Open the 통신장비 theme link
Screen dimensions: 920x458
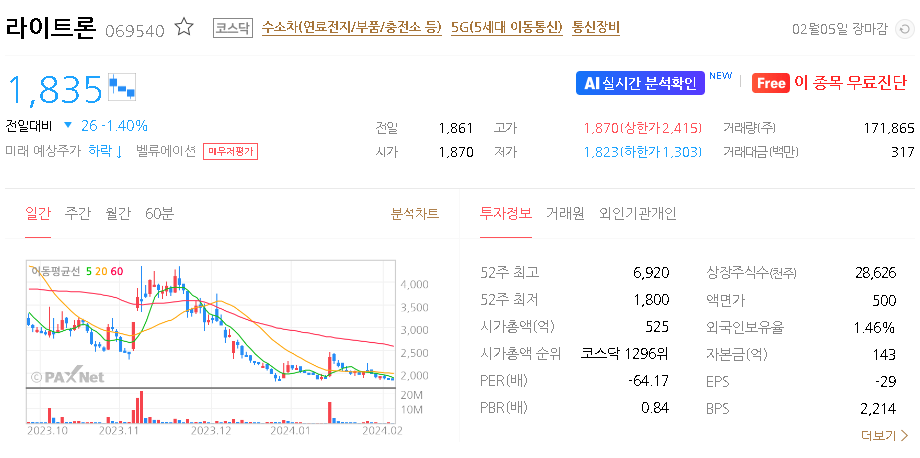[x=596, y=28]
